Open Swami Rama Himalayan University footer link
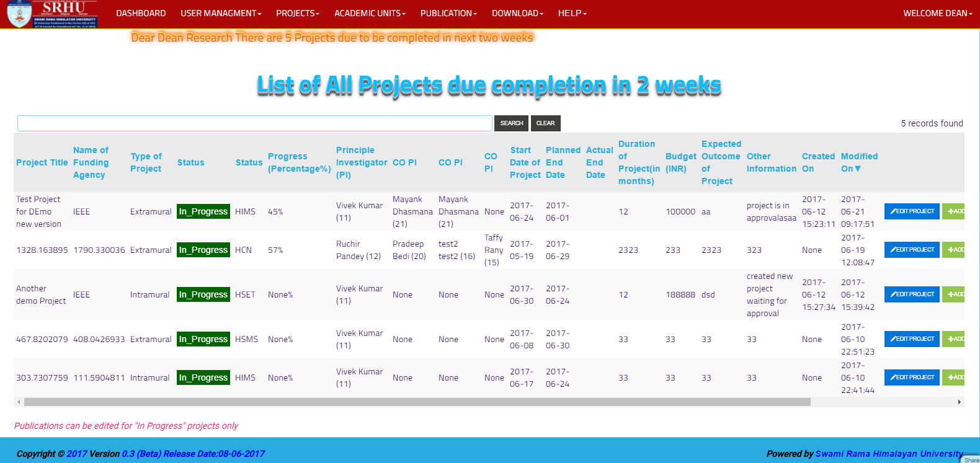The height and width of the screenshot is (463, 980). [889, 454]
